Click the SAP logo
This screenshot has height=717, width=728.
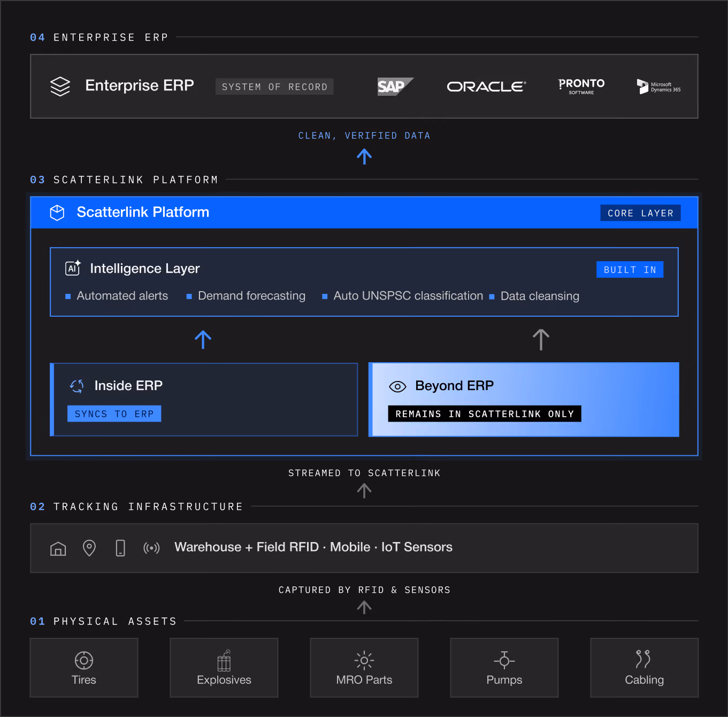395,87
